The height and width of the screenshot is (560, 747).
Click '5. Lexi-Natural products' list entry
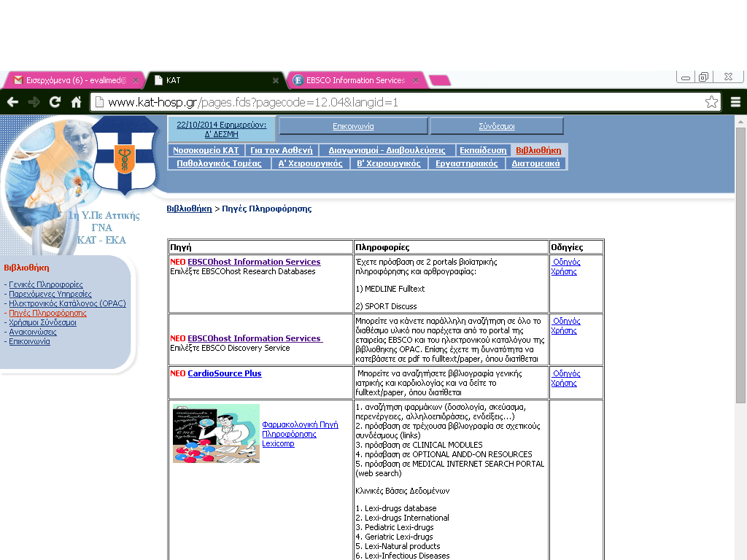(398, 546)
